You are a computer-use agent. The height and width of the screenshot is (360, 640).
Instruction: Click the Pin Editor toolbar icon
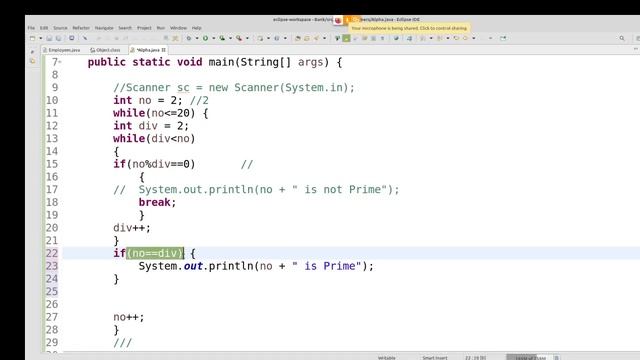pyautogui.click(x=503, y=38)
